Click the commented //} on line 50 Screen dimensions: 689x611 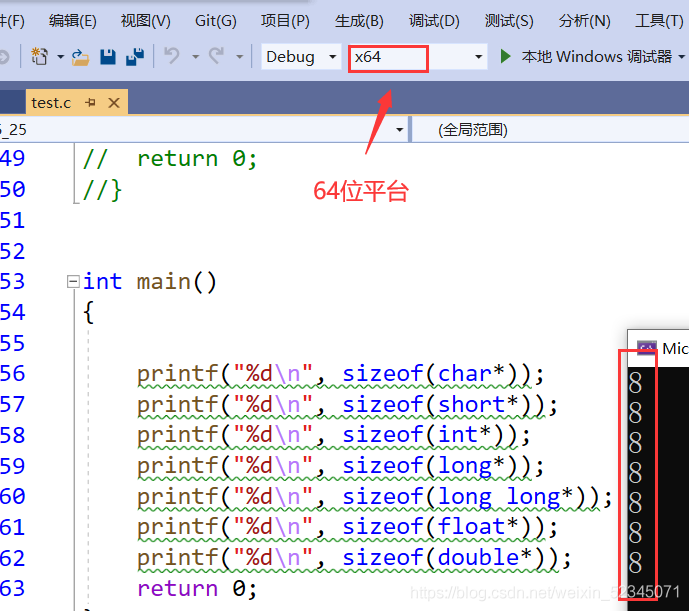click(102, 190)
